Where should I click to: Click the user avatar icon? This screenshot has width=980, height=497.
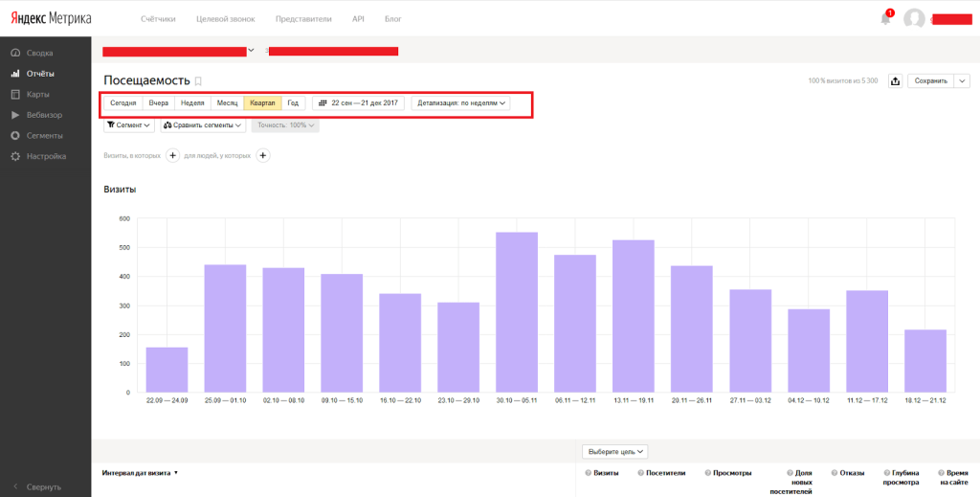914,18
